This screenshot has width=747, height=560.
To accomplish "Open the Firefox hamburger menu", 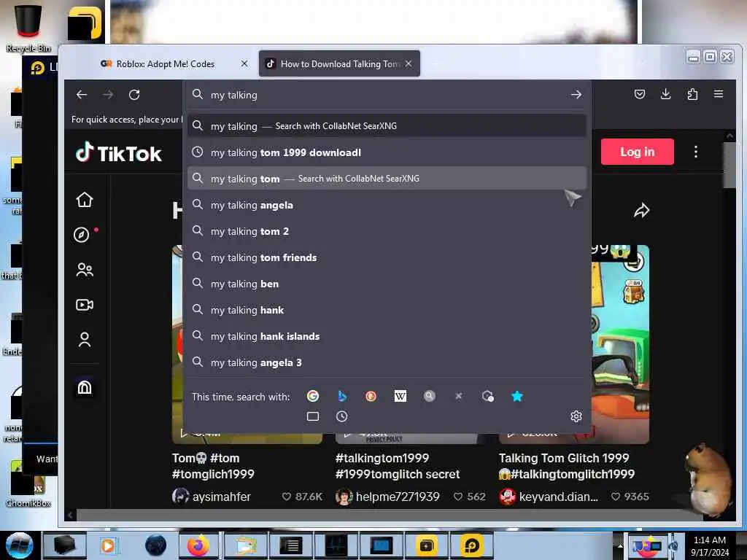I will click(719, 94).
